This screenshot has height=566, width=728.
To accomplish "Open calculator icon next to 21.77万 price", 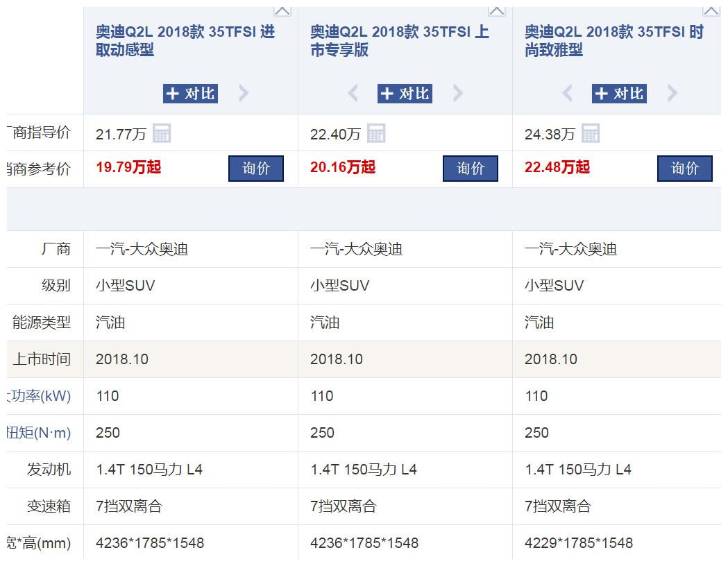I will point(162,133).
